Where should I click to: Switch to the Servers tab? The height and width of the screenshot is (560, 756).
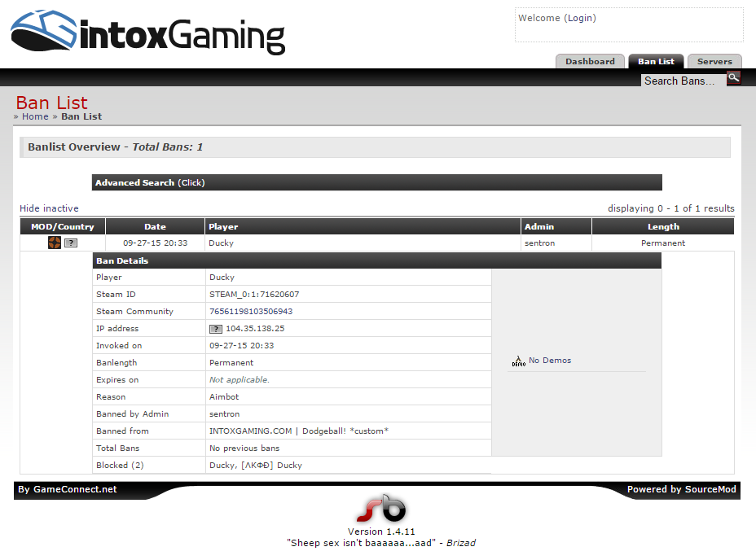click(714, 62)
